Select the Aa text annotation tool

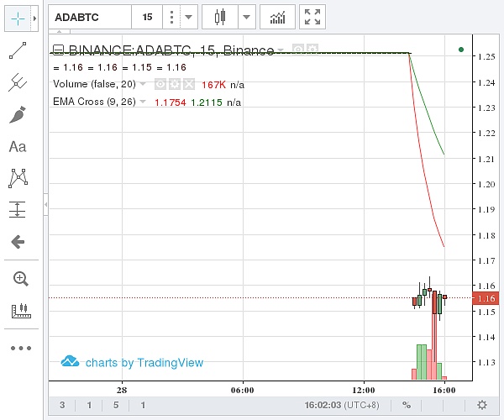(x=18, y=146)
